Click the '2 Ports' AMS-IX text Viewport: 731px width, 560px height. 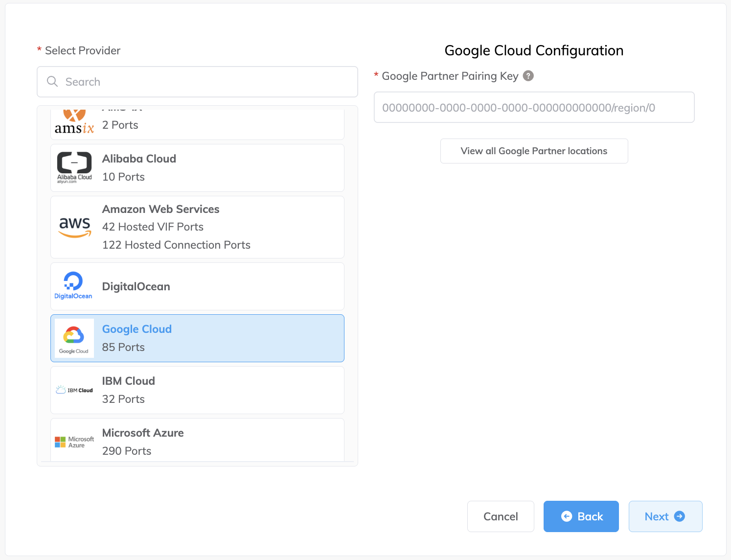click(x=120, y=125)
